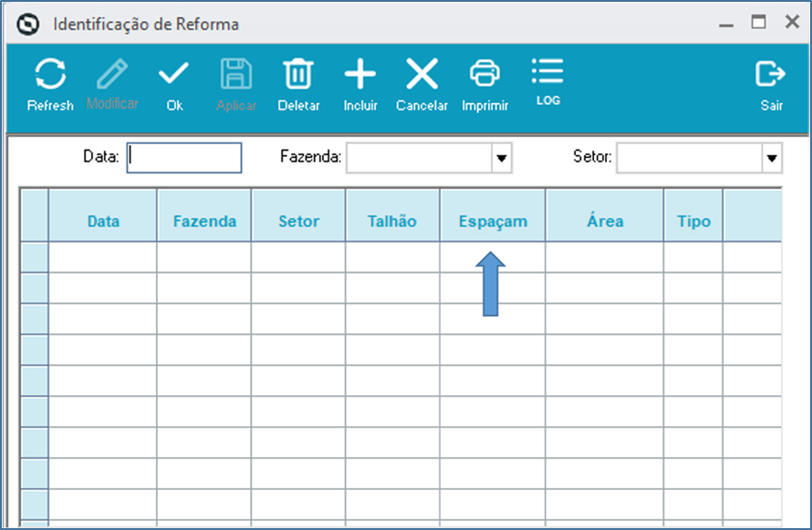The width and height of the screenshot is (812, 530).
Task: Minimize the Identificação de Reforma window
Action: tap(726, 23)
